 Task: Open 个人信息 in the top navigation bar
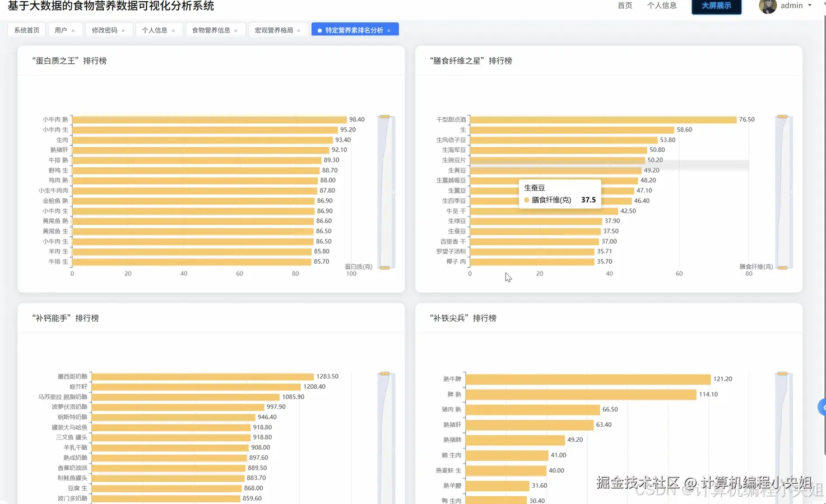(x=662, y=5)
